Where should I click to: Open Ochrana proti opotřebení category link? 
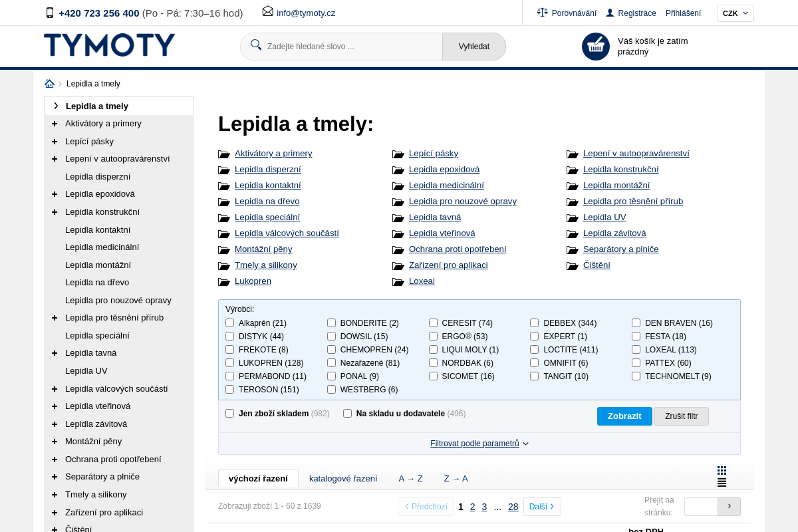[458, 249]
